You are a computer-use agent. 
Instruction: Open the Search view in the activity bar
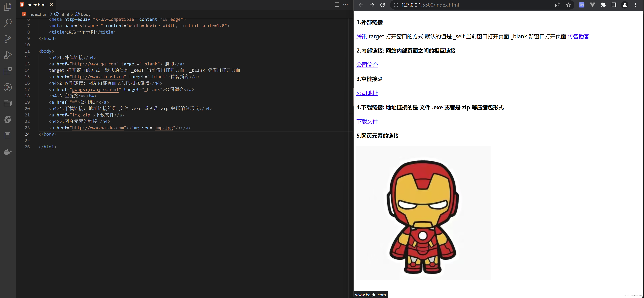tap(8, 22)
